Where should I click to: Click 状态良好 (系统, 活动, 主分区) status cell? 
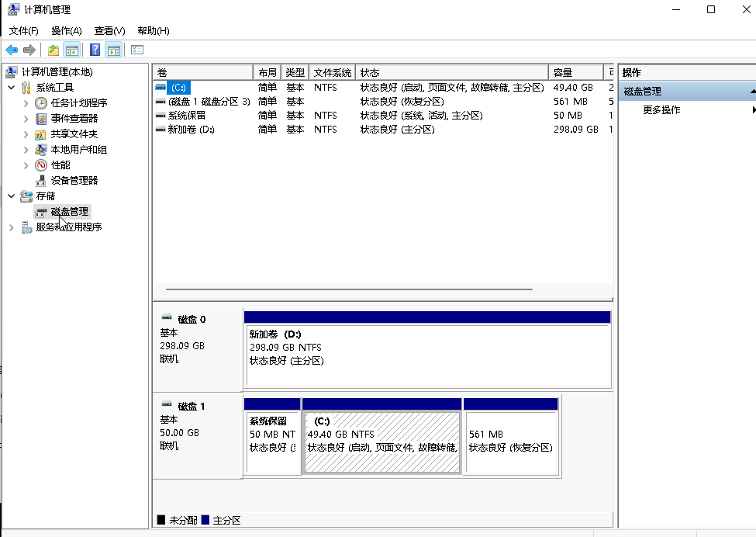pyautogui.click(x=421, y=116)
